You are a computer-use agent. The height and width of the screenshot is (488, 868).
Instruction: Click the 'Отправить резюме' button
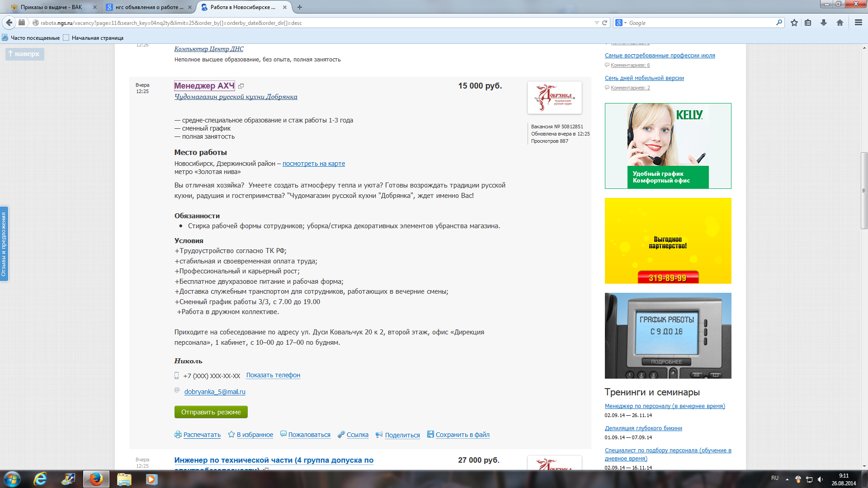click(x=211, y=412)
